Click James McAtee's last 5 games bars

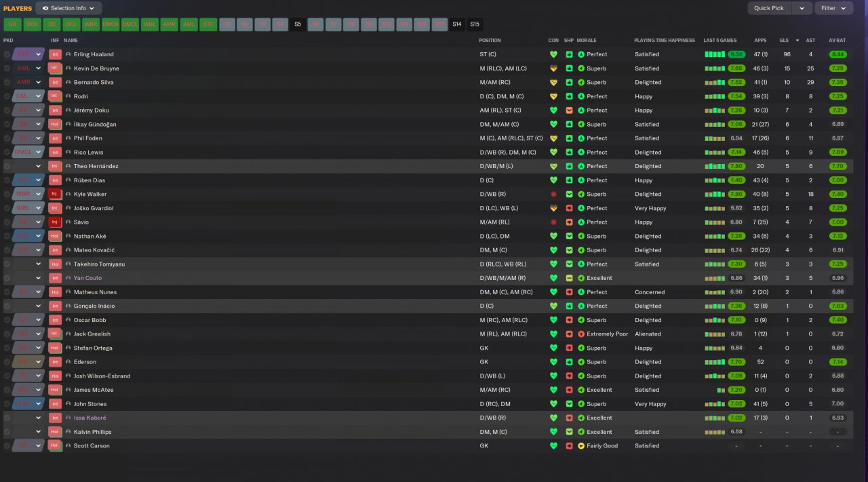(x=721, y=390)
